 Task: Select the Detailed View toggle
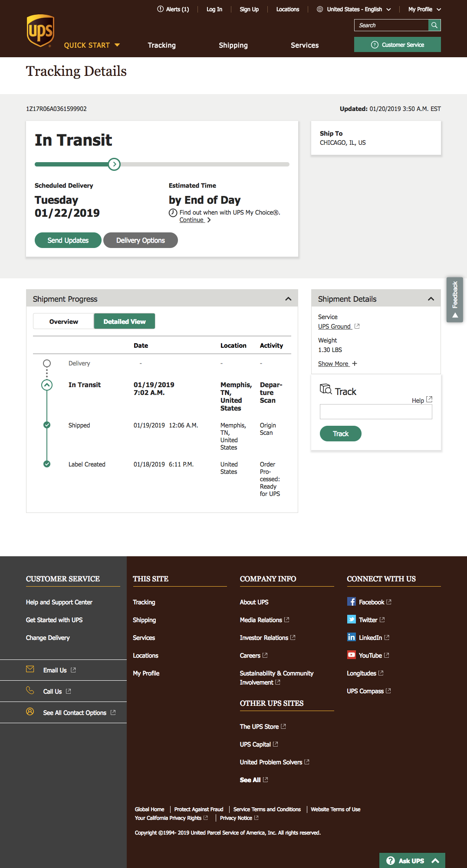click(x=125, y=321)
